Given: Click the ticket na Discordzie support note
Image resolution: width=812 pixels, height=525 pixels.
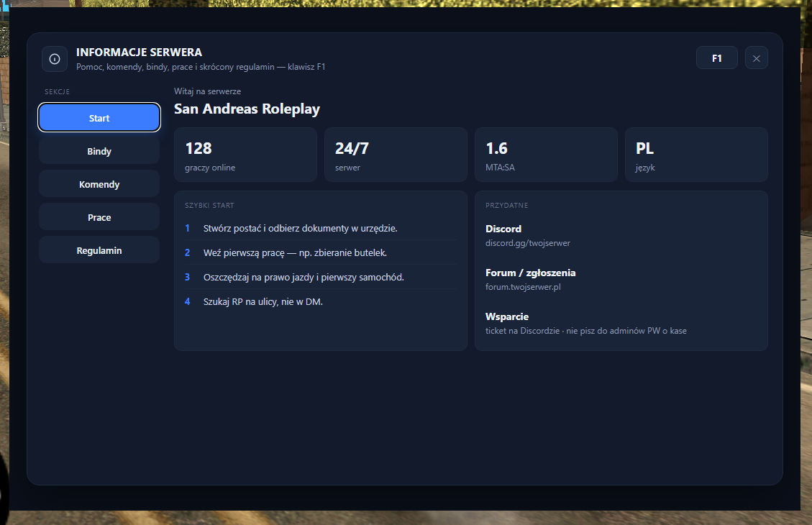Looking at the screenshot, I should tap(585, 331).
